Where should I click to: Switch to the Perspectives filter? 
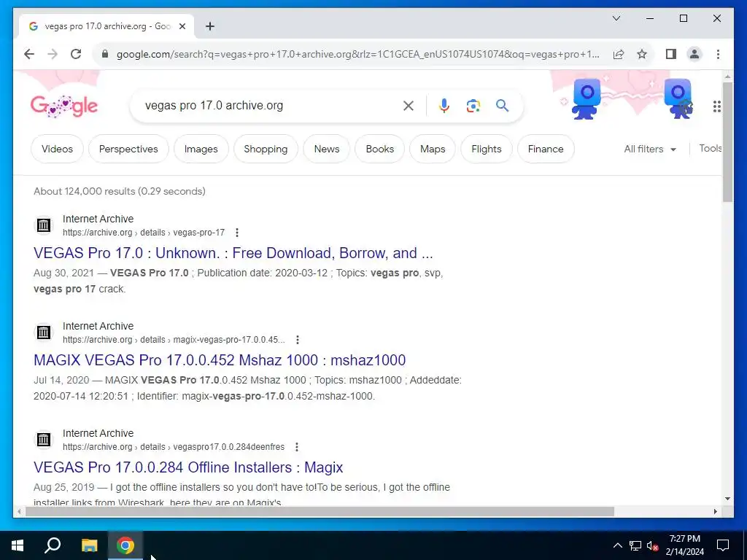[x=128, y=149]
